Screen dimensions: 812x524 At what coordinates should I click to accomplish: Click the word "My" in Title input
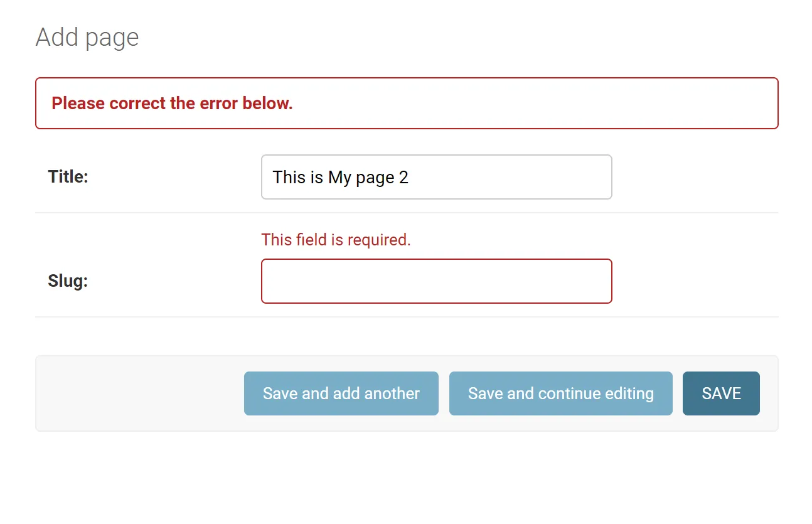(339, 178)
